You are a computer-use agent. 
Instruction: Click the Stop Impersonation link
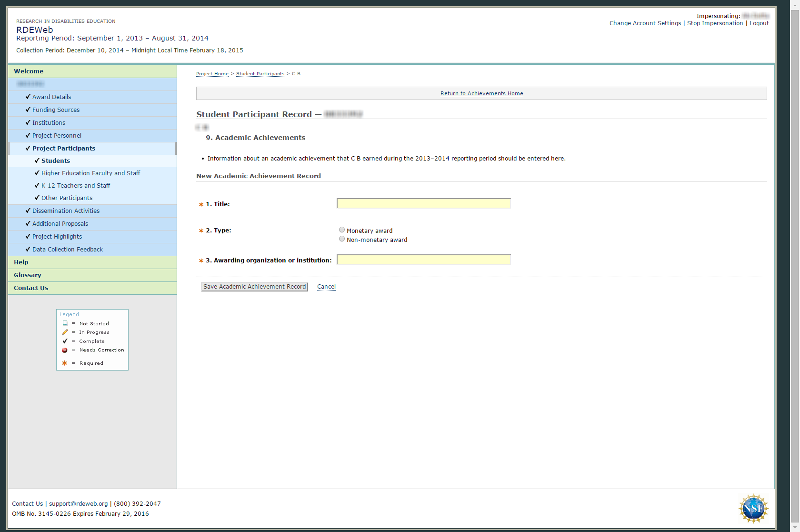[x=715, y=23]
